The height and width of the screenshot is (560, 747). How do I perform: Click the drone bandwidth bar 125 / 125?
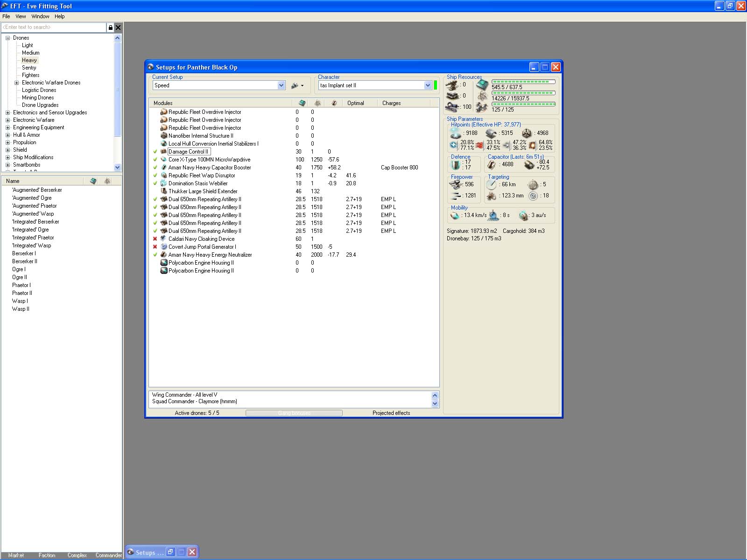523,104
